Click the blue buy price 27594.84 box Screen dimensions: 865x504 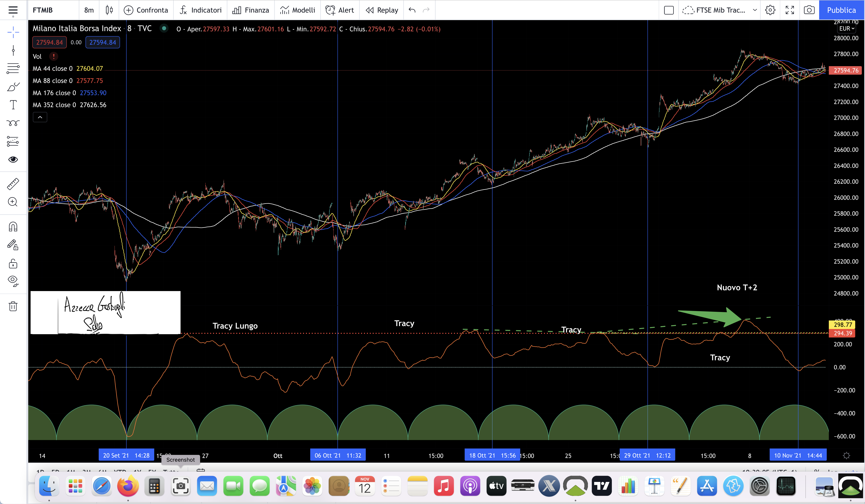(x=103, y=43)
